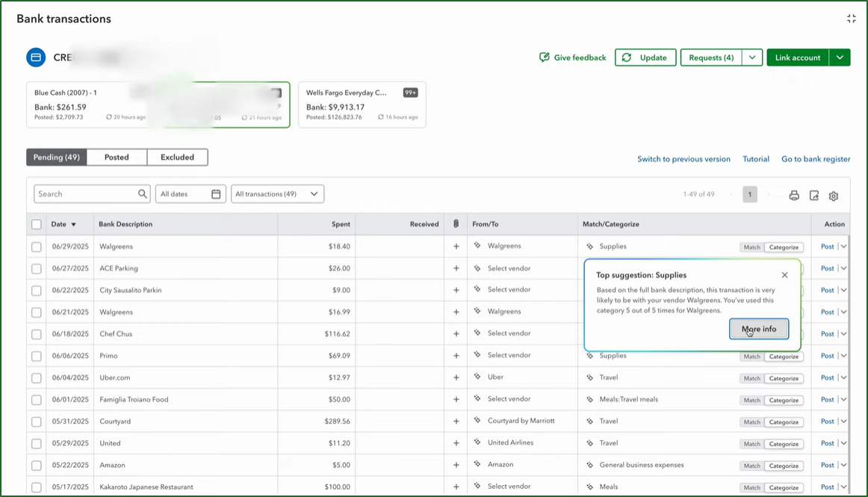This screenshot has height=497, width=868.
Task: Open the All transactions (49) filter dropdown
Action: pyautogui.click(x=277, y=194)
